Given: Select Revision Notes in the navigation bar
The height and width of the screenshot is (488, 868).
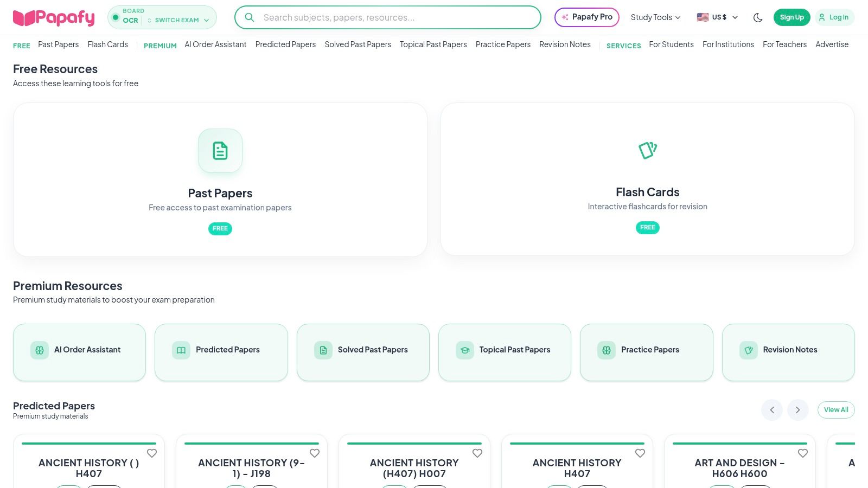Looking at the screenshot, I should click(565, 44).
